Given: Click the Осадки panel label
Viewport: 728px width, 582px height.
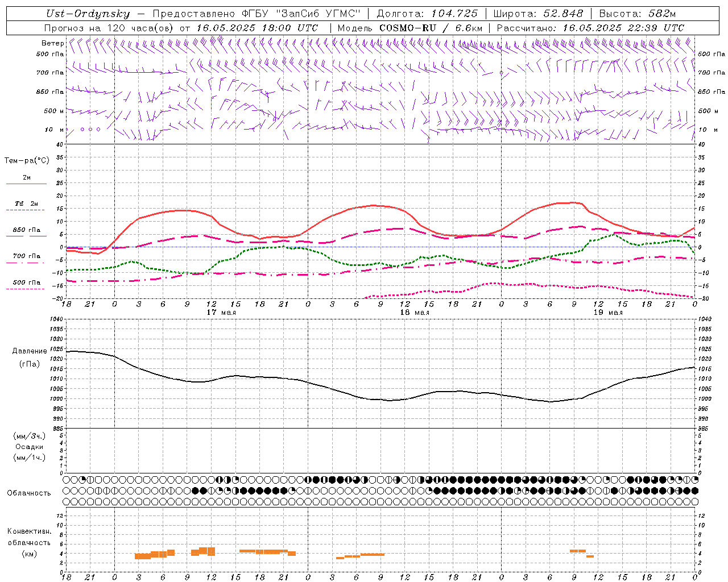Looking at the screenshot, I should point(30,447).
